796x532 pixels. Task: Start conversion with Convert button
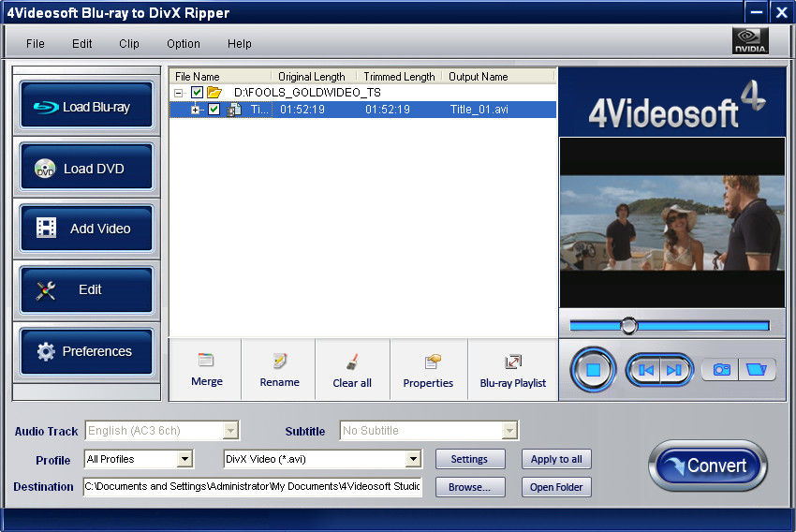(x=708, y=465)
